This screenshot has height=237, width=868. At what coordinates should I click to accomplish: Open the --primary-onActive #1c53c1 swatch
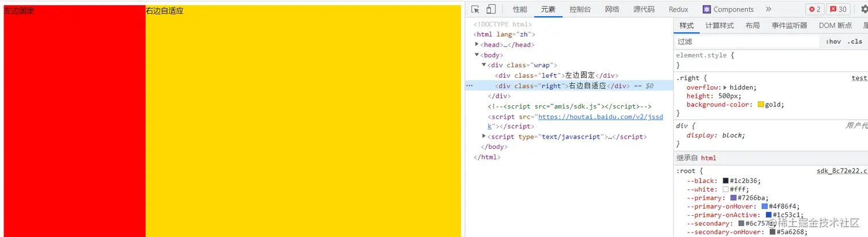[769, 215]
